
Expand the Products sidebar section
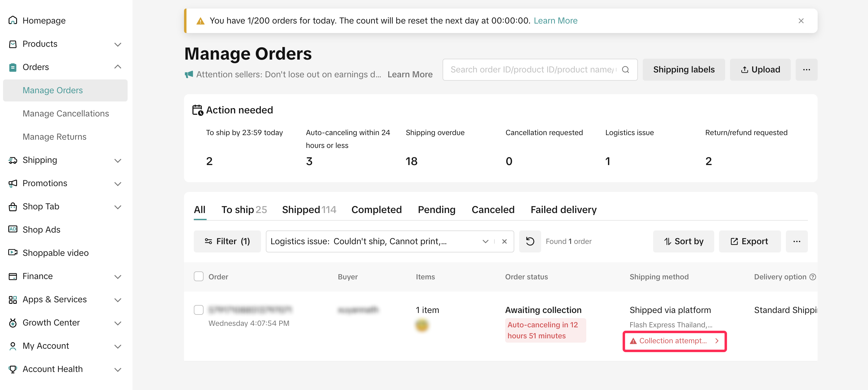[x=118, y=44]
